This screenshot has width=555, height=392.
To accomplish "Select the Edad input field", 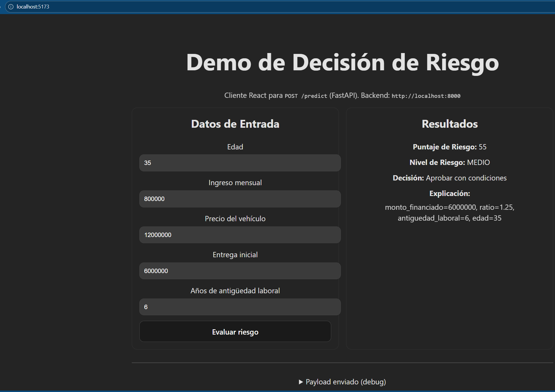I will [x=240, y=163].
